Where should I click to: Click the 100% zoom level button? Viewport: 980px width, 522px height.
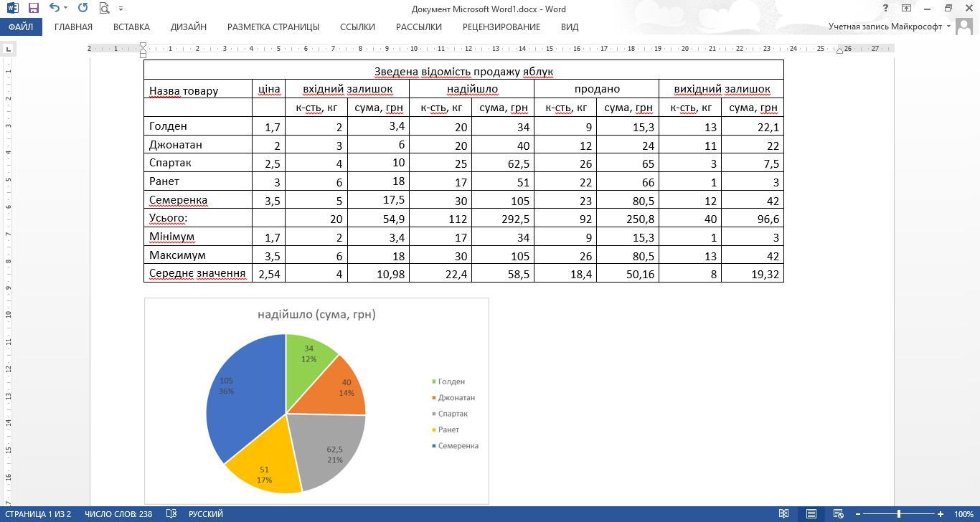point(963,514)
